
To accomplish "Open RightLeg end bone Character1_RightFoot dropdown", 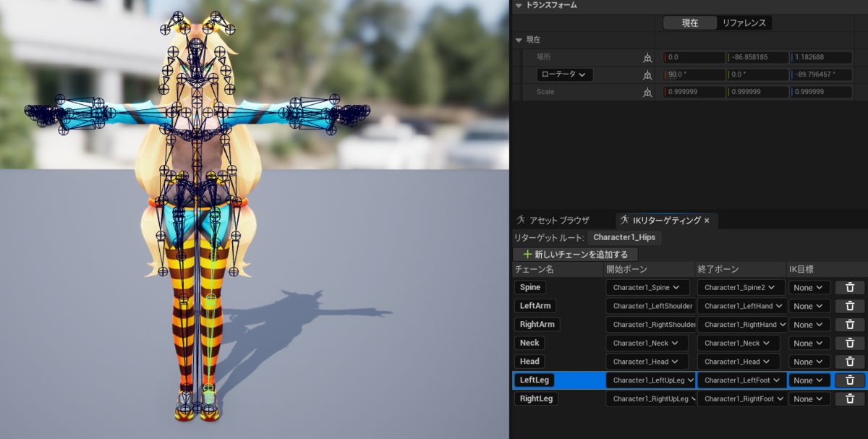I will point(742,398).
